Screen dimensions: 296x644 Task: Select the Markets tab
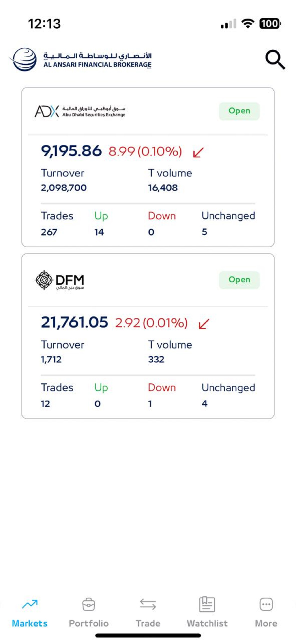pos(30,613)
